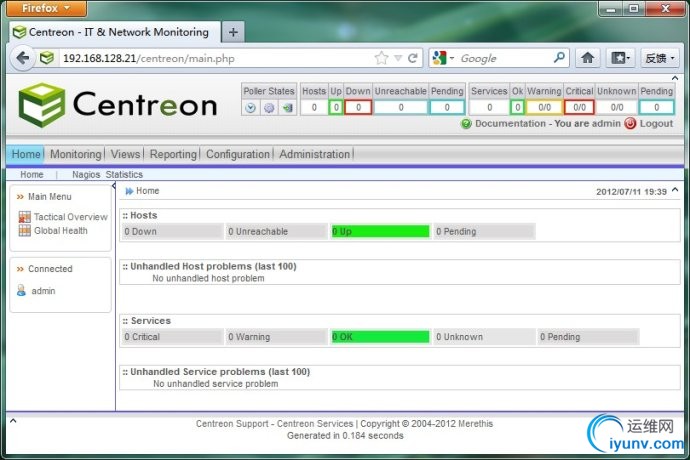Collapse the header with top chevron

pos(675,78)
